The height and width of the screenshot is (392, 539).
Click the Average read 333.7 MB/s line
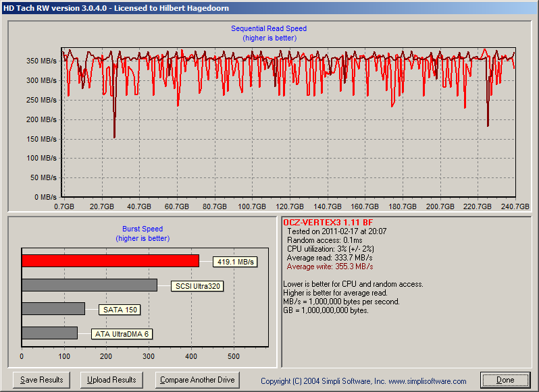pyautogui.click(x=329, y=258)
